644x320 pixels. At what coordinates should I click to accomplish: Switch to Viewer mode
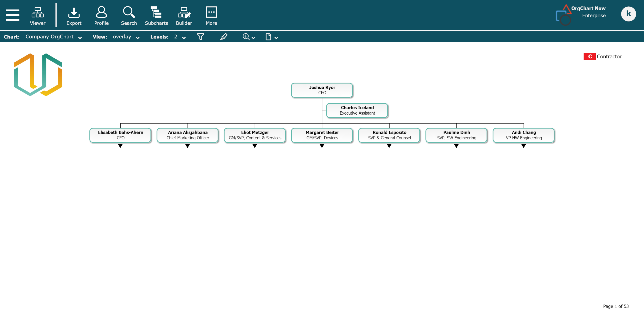37,16
